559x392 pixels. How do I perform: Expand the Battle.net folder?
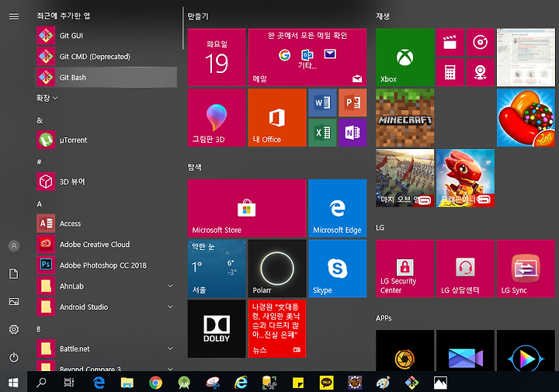pyautogui.click(x=170, y=349)
